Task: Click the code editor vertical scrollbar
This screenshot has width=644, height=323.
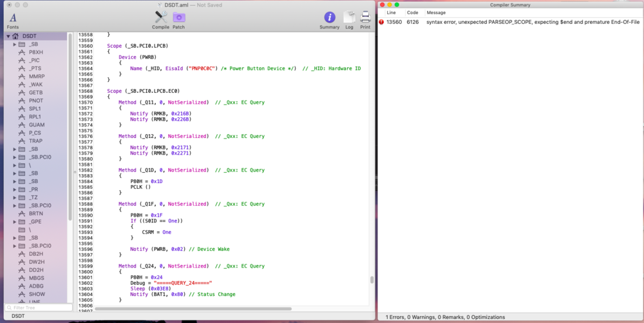Action: click(371, 280)
